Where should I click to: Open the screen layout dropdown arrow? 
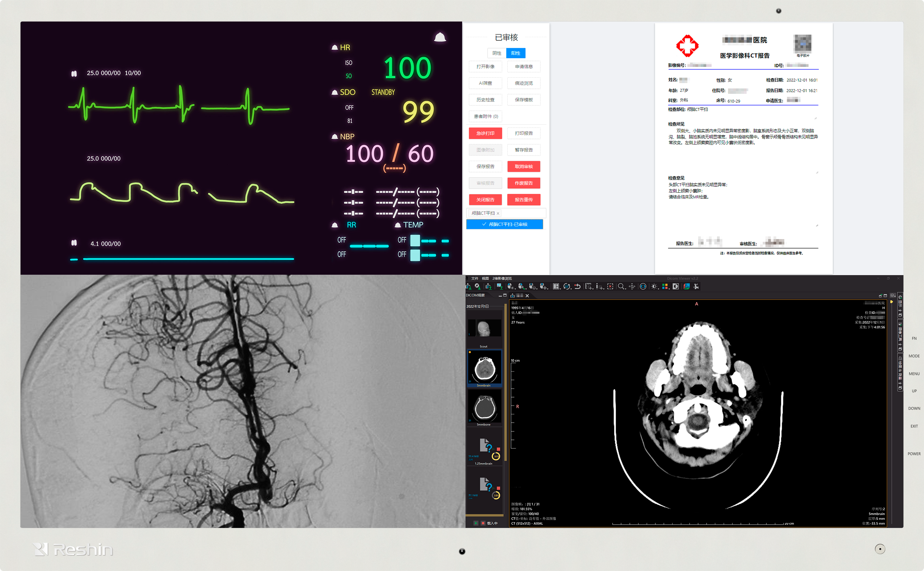point(561,289)
